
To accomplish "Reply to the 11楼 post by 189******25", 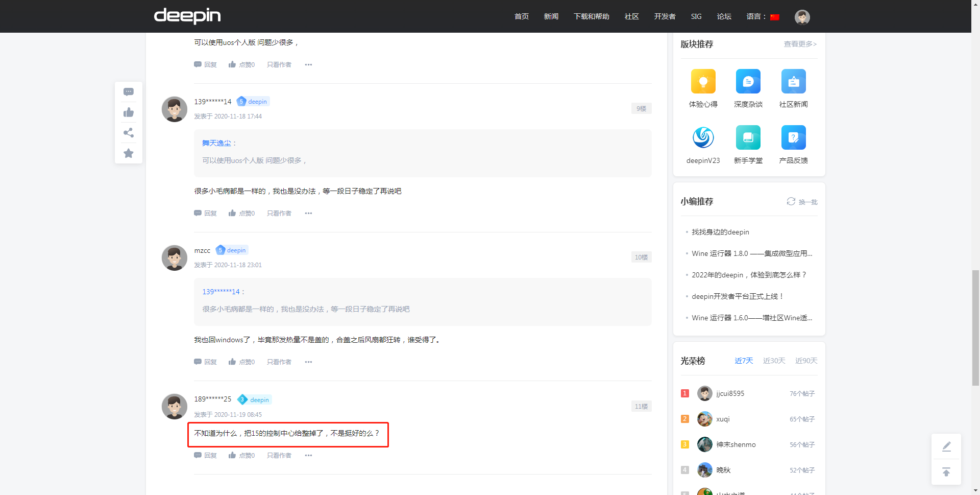I will (x=205, y=456).
